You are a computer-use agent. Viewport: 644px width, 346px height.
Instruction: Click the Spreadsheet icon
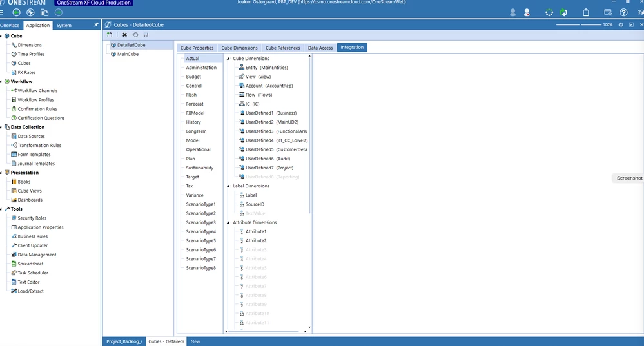coord(14,264)
